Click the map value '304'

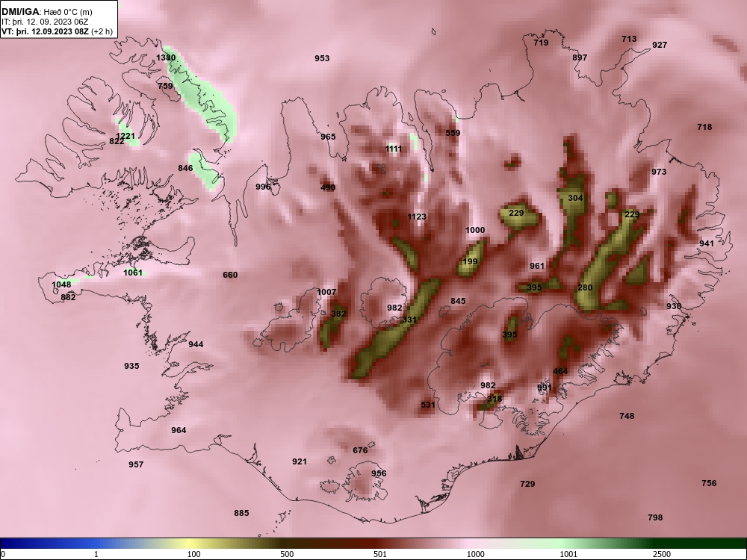click(575, 198)
